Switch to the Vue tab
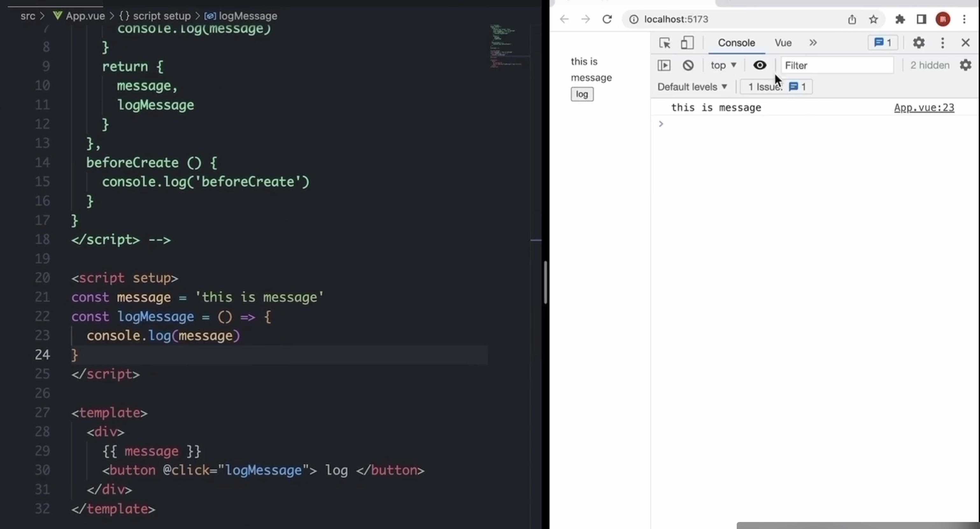 pos(783,43)
